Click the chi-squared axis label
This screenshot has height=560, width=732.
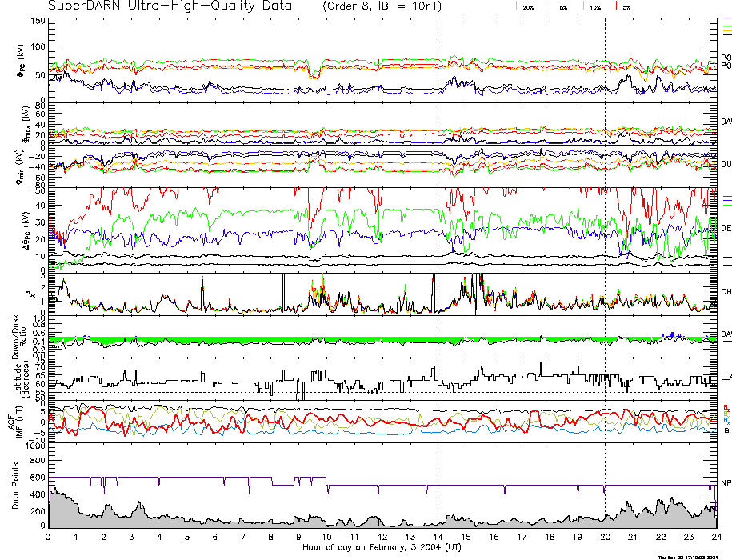click(31, 294)
